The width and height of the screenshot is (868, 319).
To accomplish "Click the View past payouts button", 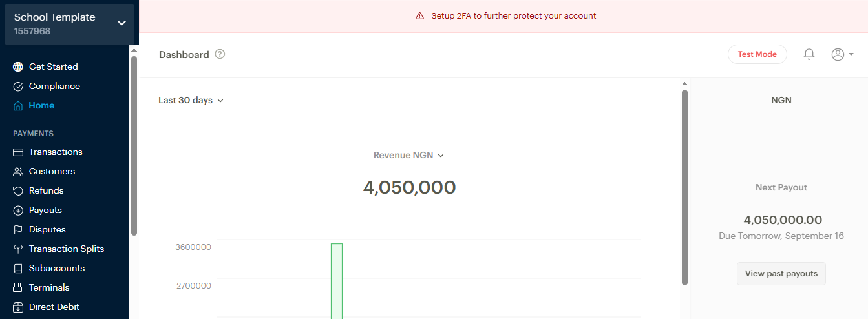I will [781, 273].
